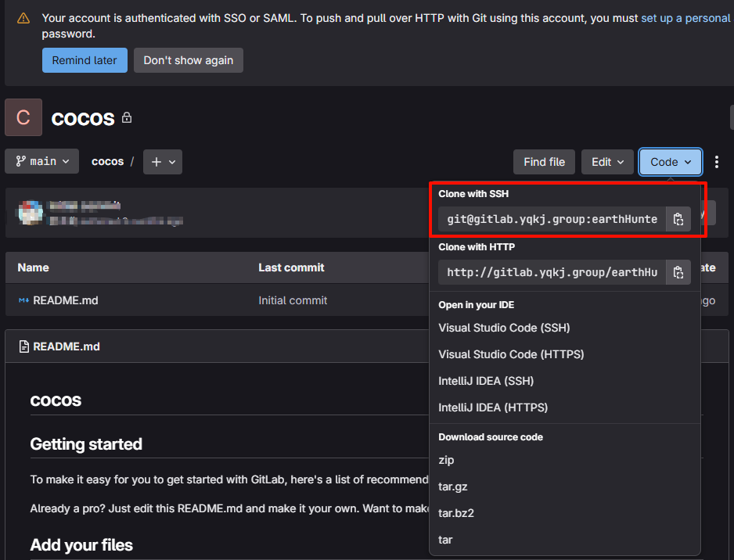Copy the HTTP clone URL
The image size is (734, 560).
click(x=678, y=272)
